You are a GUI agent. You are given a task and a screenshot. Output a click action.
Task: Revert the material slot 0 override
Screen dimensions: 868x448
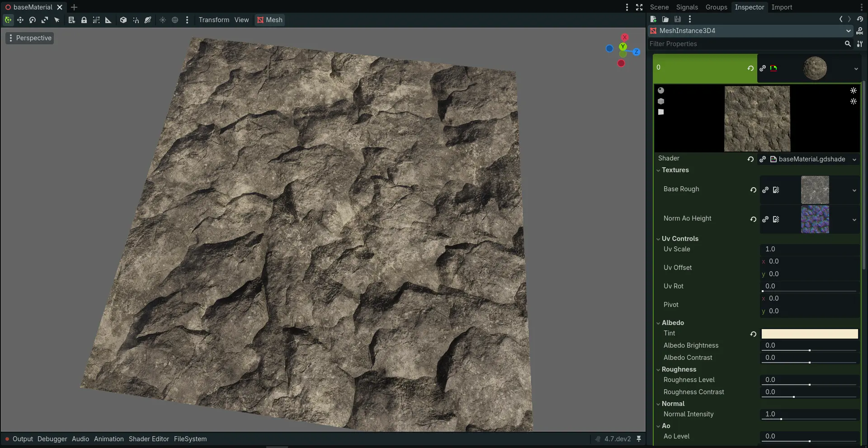[750, 68]
